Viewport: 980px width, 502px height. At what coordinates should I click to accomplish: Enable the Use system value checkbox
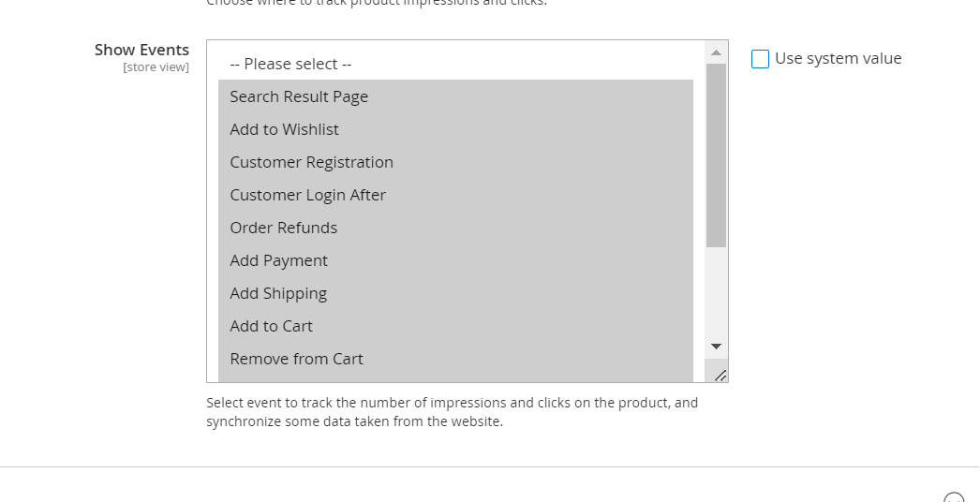pyautogui.click(x=760, y=59)
